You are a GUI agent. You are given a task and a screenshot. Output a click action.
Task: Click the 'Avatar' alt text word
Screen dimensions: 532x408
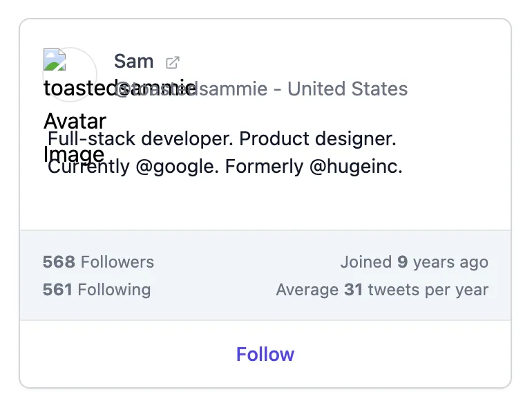click(75, 121)
